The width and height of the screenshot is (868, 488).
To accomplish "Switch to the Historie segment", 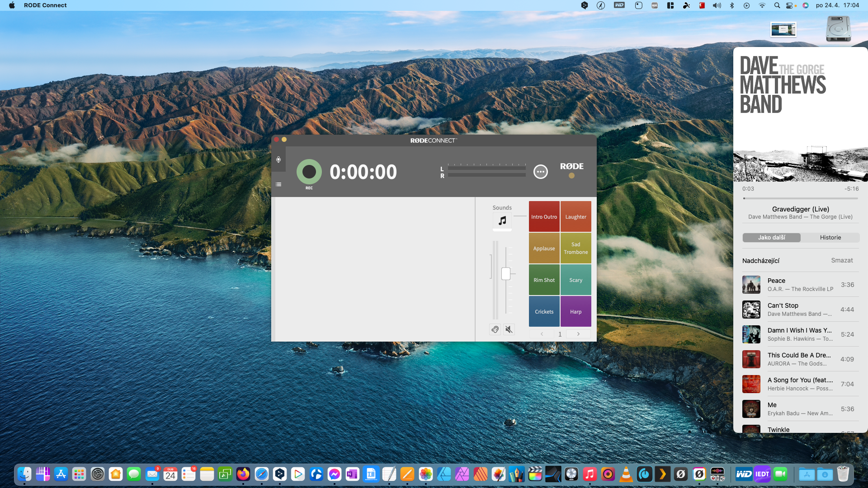I will pyautogui.click(x=830, y=237).
